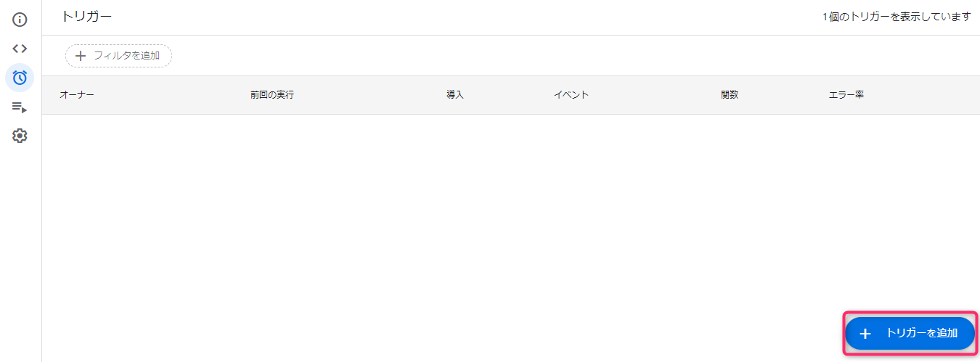Click the 関数 column header
Viewport: 980px width, 362px height.
(x=730, y=95)
